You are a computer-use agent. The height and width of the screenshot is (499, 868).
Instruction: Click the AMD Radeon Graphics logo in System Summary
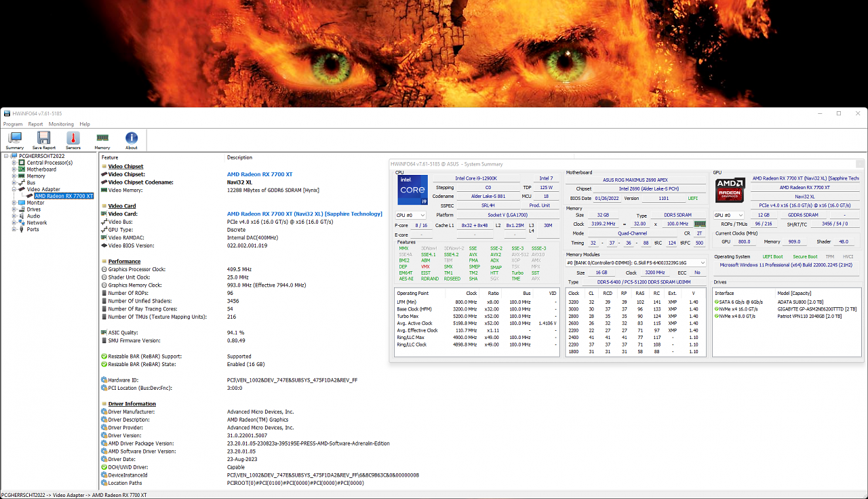[730, 191]
